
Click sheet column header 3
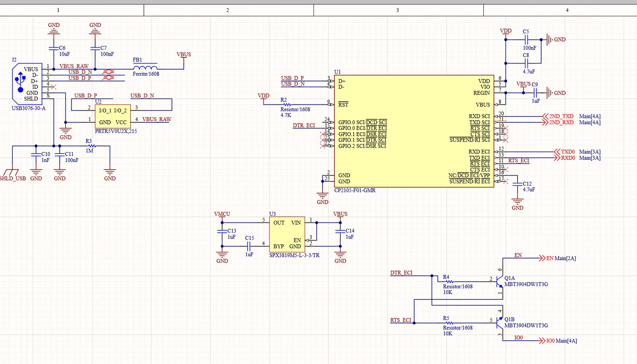coord(397,10)
